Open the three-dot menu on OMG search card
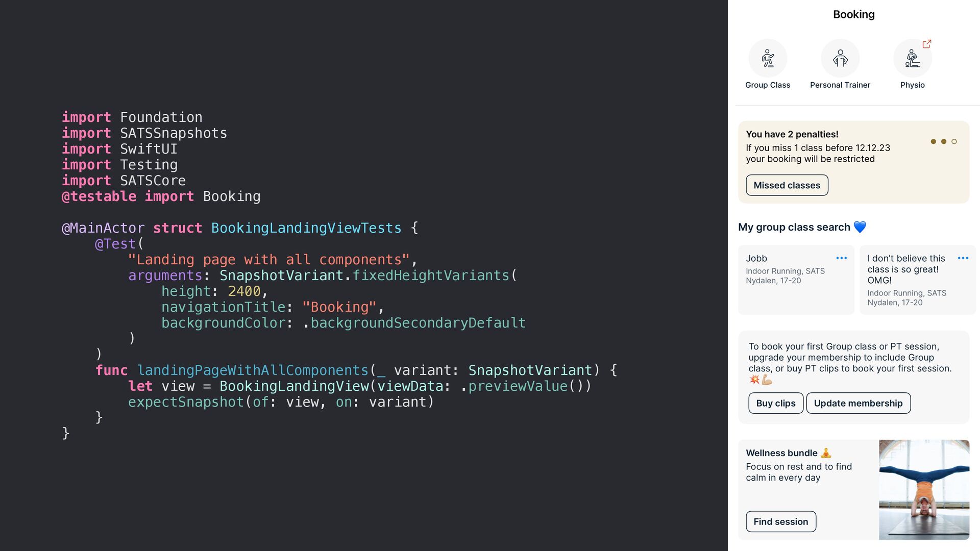The image size is (980, 551). click(x=963, y=258)
